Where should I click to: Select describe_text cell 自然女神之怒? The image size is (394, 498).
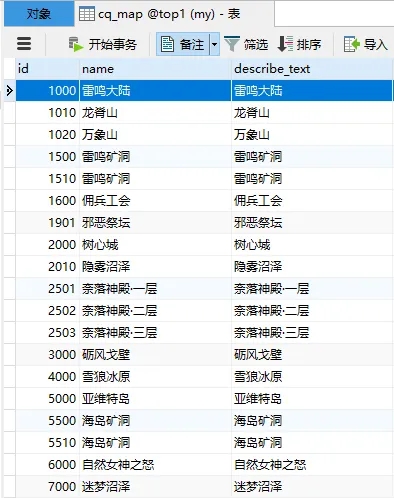coord(312,465)
